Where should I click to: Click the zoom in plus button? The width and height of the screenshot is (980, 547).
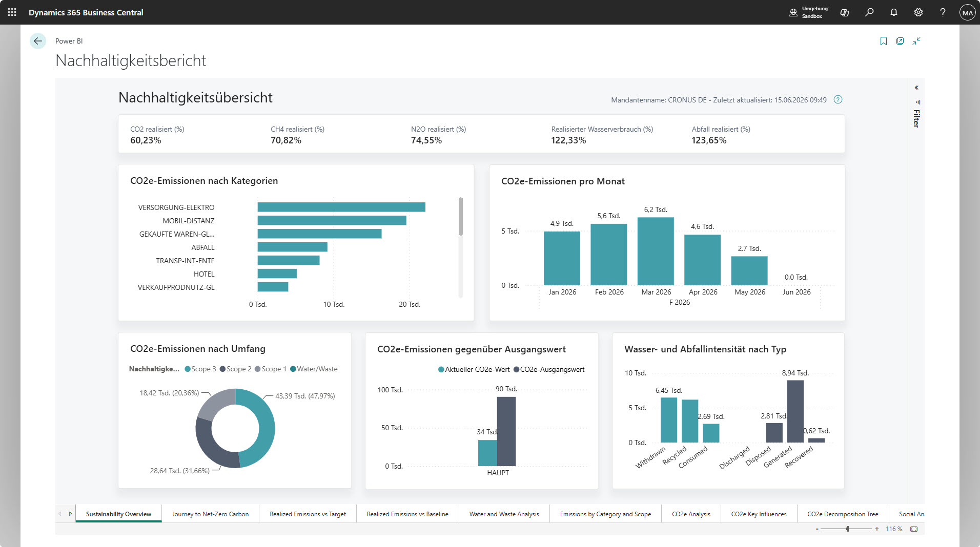(x=877, y=529)
